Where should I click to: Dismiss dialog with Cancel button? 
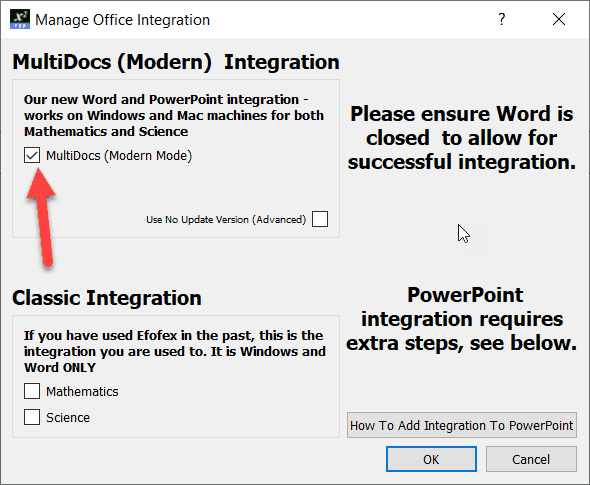coord(531,459)
